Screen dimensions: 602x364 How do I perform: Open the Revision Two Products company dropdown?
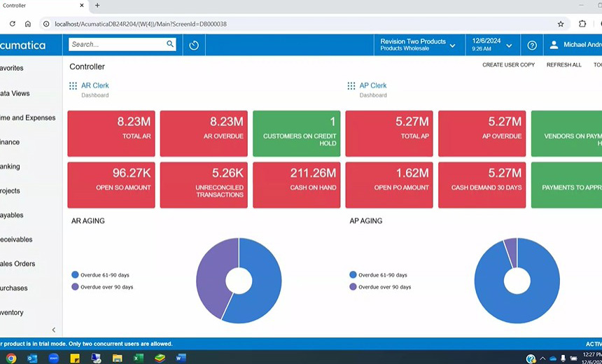click(x=419, y=45)
